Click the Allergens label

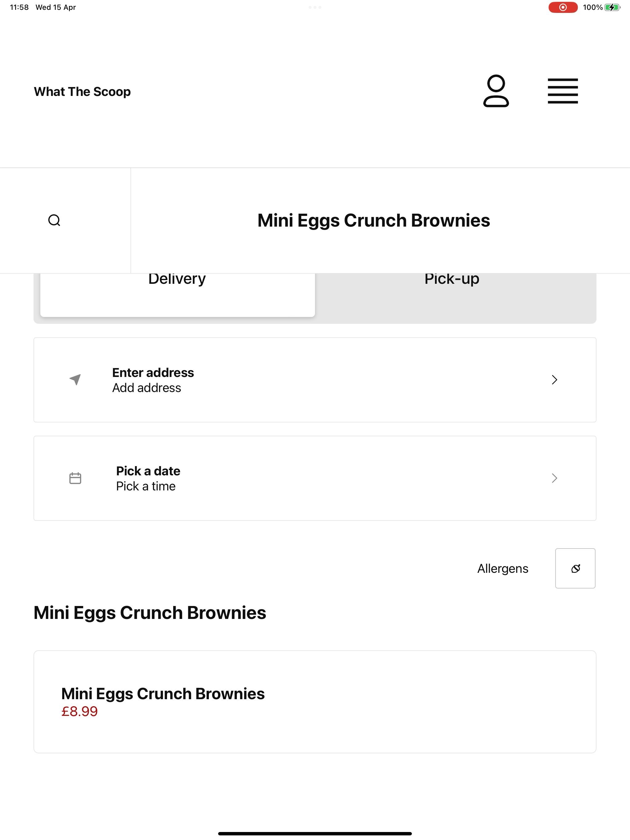[x=503, y=569]
